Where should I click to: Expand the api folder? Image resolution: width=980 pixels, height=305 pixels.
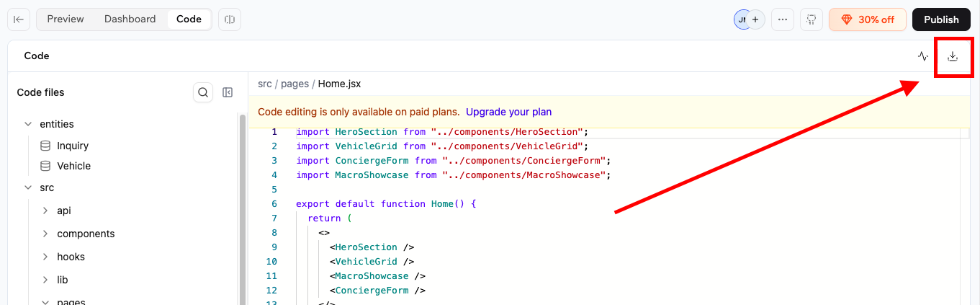click(x=45, y=211)
